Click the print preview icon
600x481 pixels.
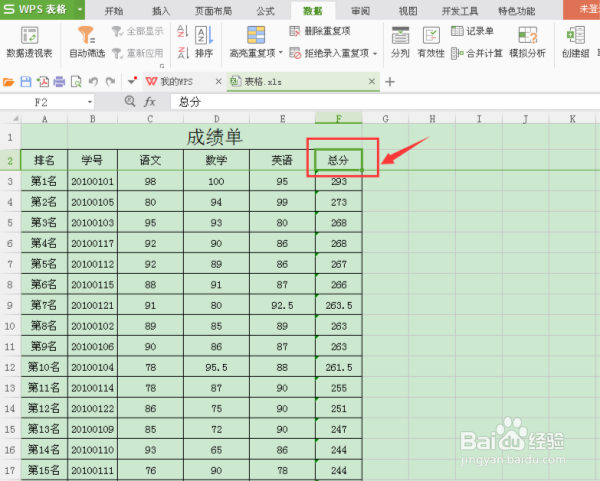pos(76,82)
